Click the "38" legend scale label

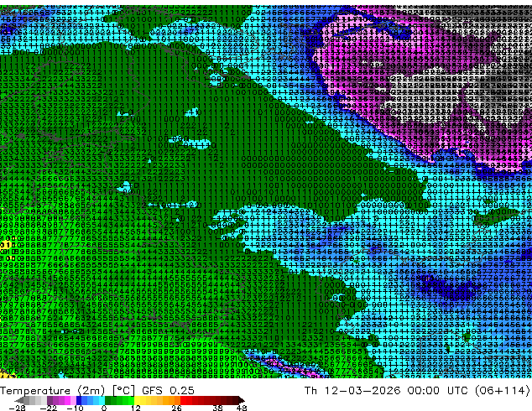coord(217,408)
